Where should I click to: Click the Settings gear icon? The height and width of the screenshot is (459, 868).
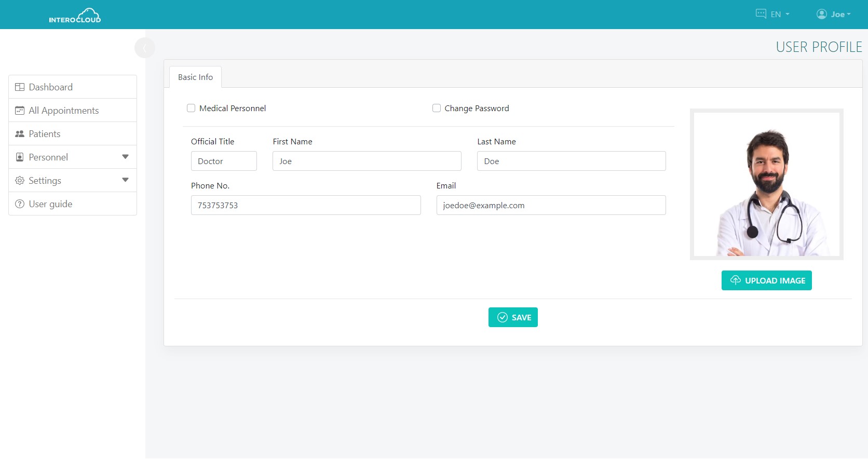[x=20, y=181]
